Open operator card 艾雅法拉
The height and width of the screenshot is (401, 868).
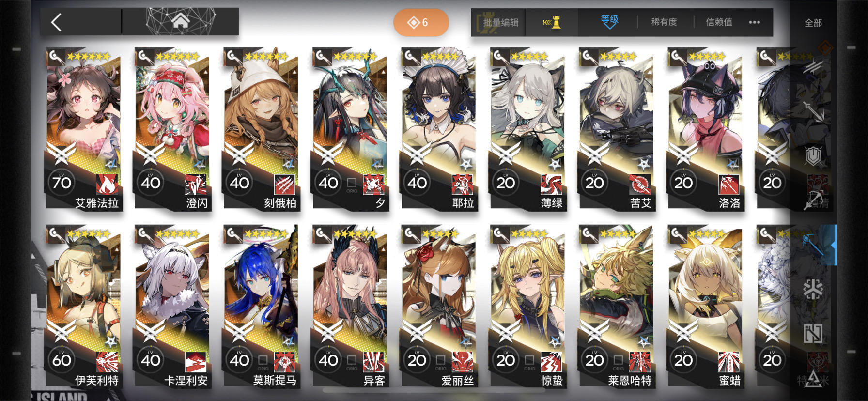point(83,129)
